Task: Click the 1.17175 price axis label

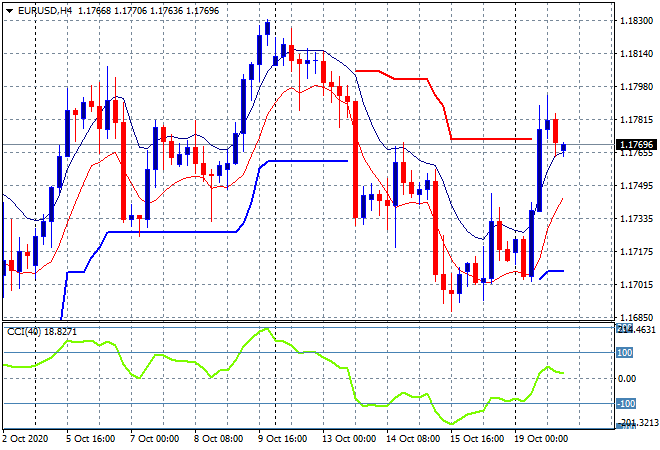Action: coord(637,252)
